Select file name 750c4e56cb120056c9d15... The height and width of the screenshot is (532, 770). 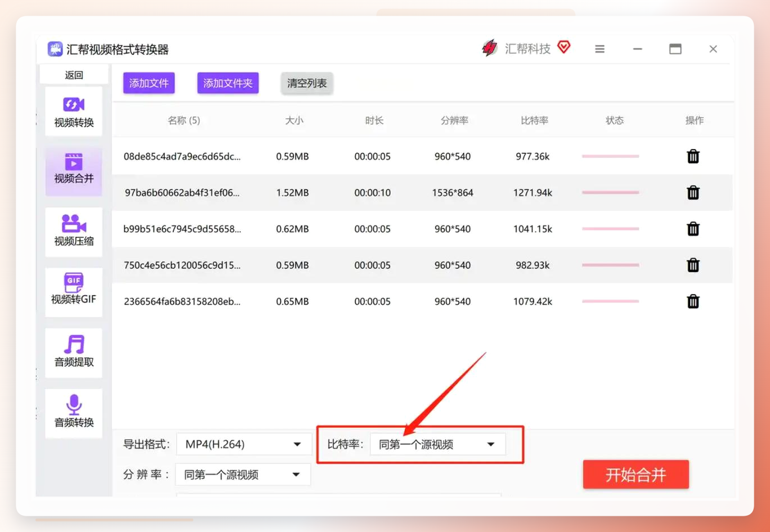[x=182, y=265]
